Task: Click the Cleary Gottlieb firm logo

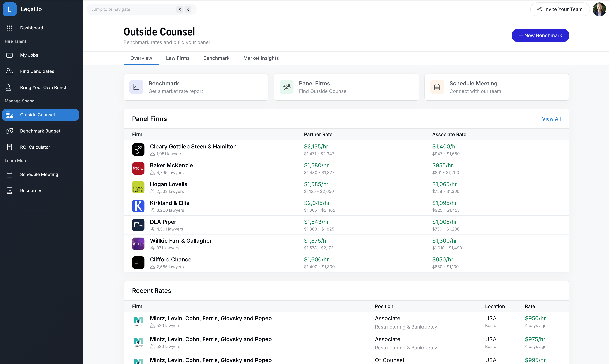Action: coord(138,150)
